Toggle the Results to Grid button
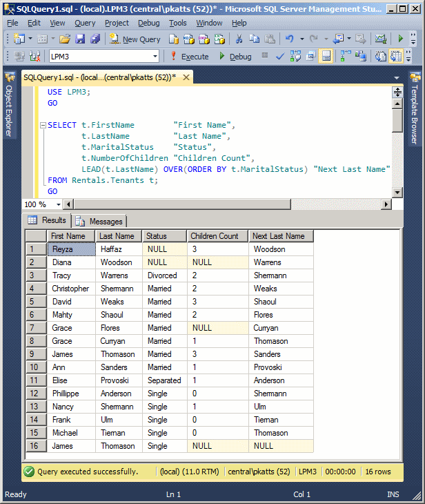The height and width of the screenshot is (504, 425). pos(326,57)
